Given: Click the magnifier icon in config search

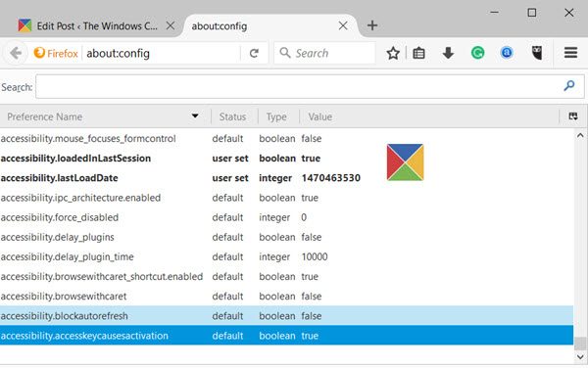Looking at the screenshot, I should pos(568,86).
